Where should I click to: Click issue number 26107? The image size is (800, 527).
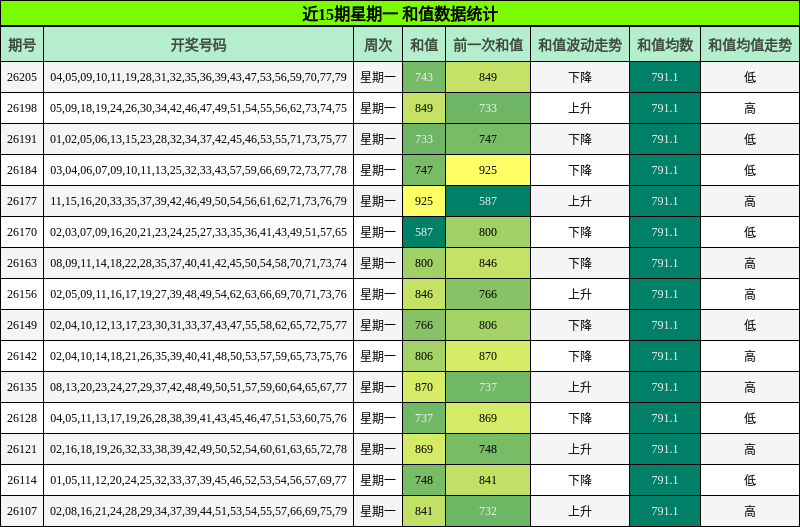[22, 511]
